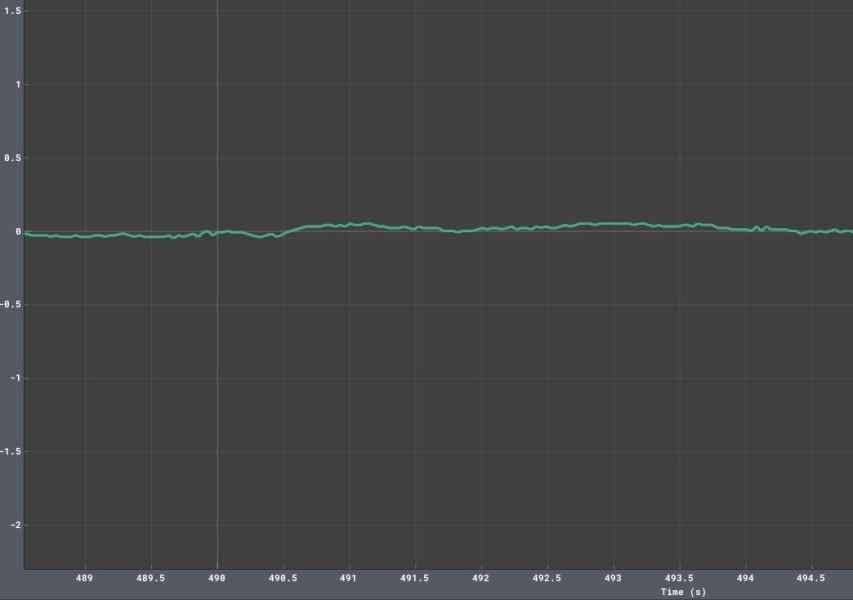Viewport: 853px width, 600px height.
Task: Click the -0.5 value on the vertical axis
Action: pyautogui.click(x=11, y=305)
